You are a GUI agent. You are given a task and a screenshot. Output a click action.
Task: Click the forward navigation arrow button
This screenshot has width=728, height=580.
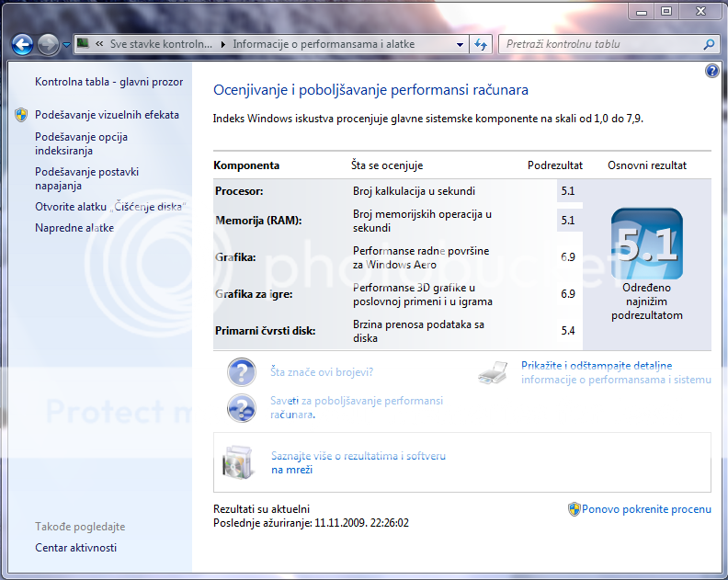pos(48,44)
